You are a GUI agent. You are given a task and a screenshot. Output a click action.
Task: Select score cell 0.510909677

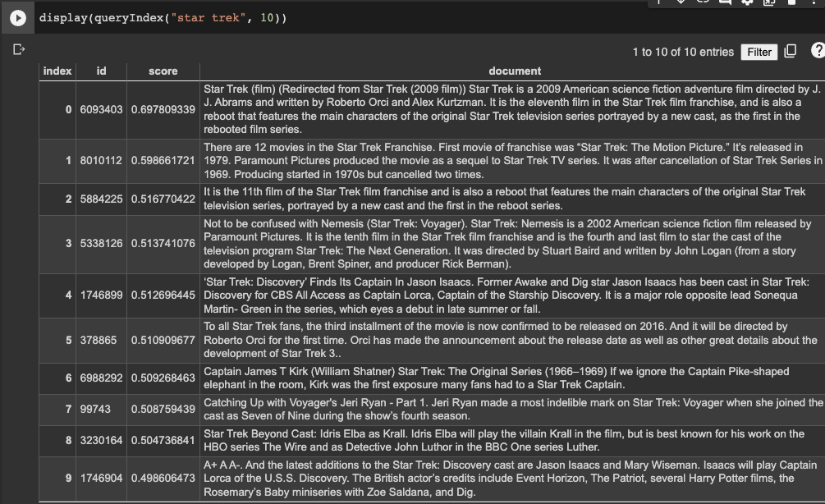coord(163,340)
